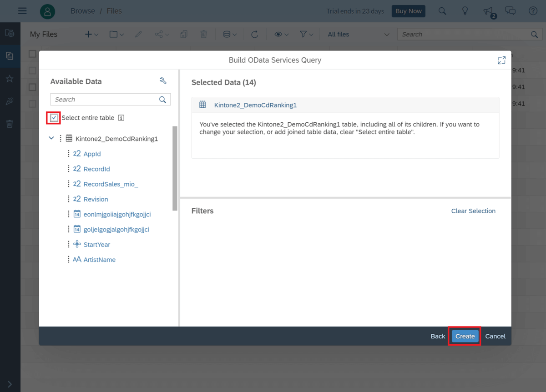Click the Back button

click(x=438, y=336)
